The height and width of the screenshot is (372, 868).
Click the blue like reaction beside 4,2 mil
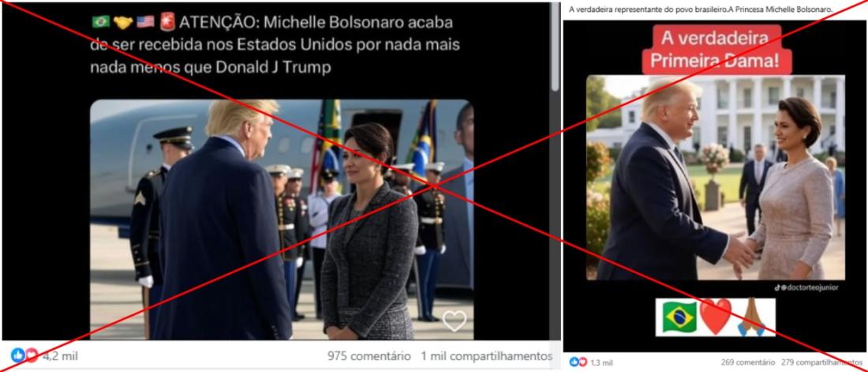(17, 355)
